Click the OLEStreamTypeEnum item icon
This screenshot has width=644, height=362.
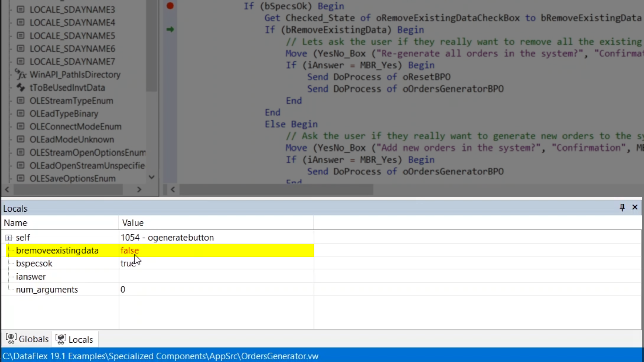point(21,101)
